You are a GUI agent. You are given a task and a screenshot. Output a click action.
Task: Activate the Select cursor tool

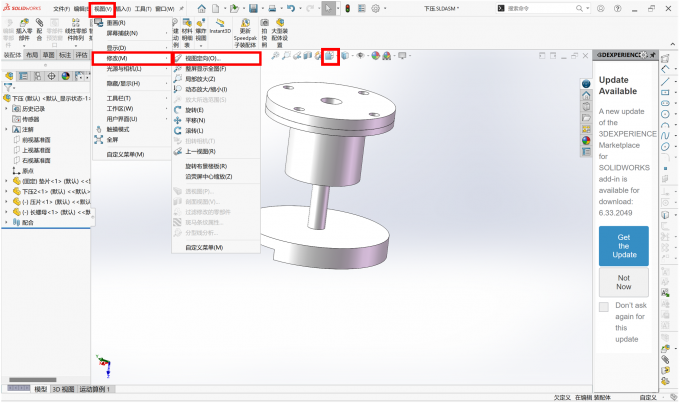[x=329, y=8]
